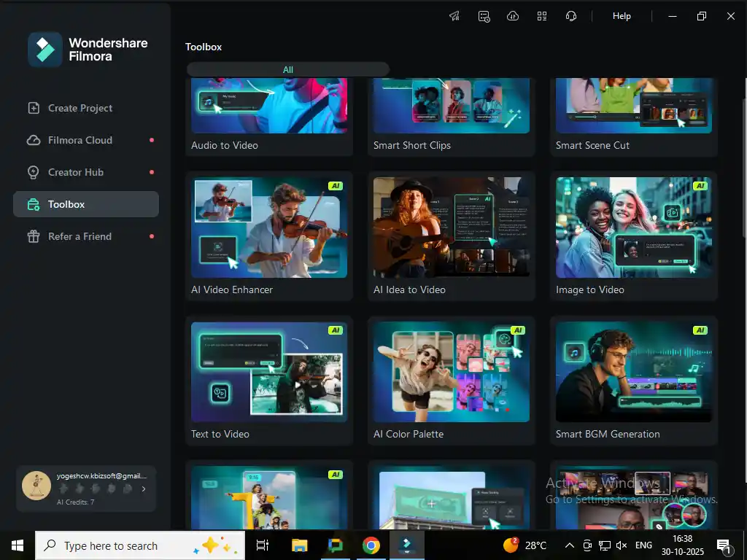Screen dimensions: 747x560
Task: Open the grid layout icon in title bar
Action: (542, 16)
